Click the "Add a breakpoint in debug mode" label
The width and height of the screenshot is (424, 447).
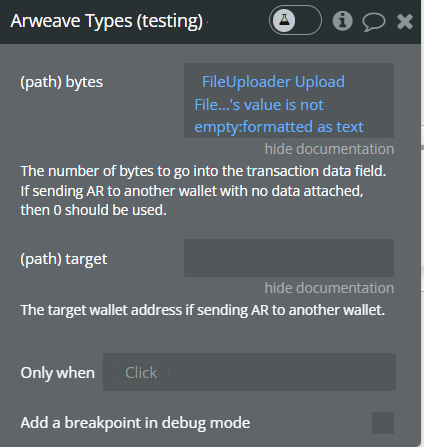[135, 423]
